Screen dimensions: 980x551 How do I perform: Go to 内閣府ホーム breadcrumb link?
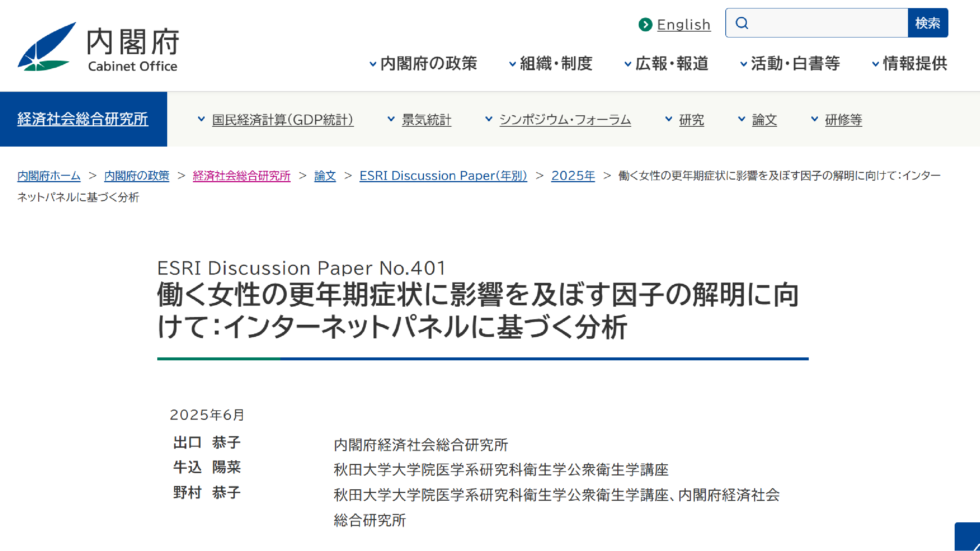(49, 176)
